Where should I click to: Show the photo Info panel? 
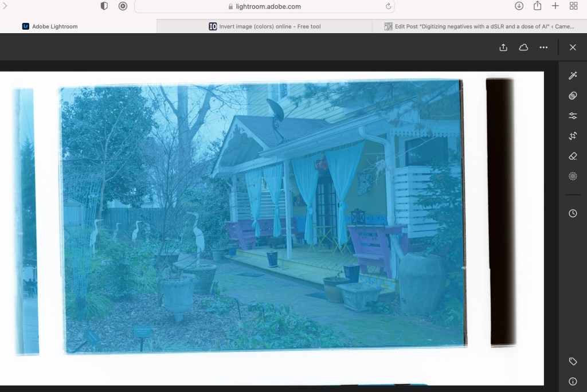572,381
